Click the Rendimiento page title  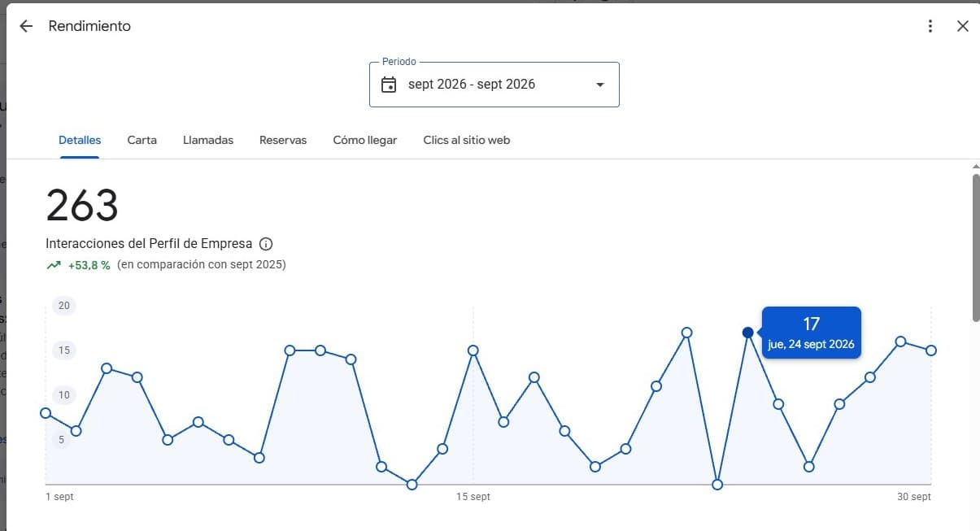89,26
